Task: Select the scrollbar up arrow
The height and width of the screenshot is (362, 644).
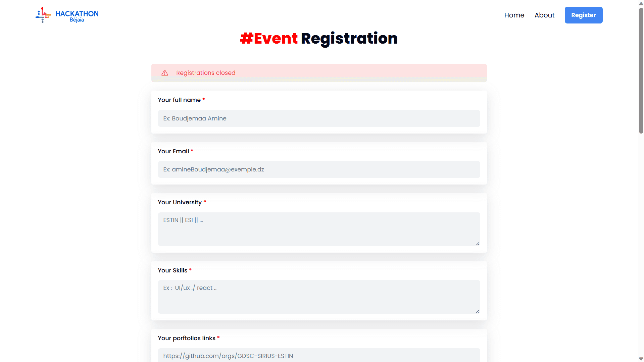Action: [640, 4]
